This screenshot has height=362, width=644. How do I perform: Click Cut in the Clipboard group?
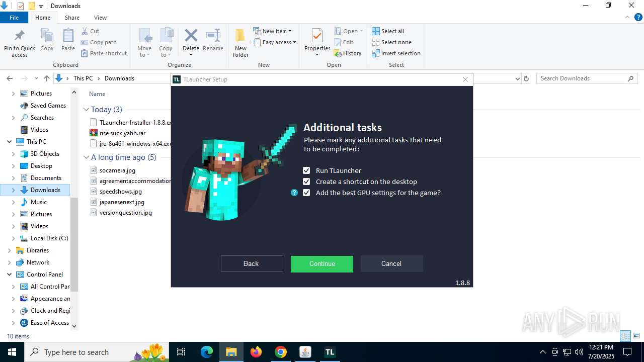90,31
